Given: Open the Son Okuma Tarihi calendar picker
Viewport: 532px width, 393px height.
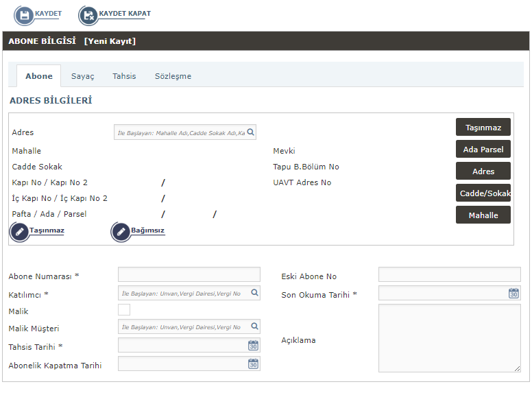Looking at the screenshot, I should [513, 294].
